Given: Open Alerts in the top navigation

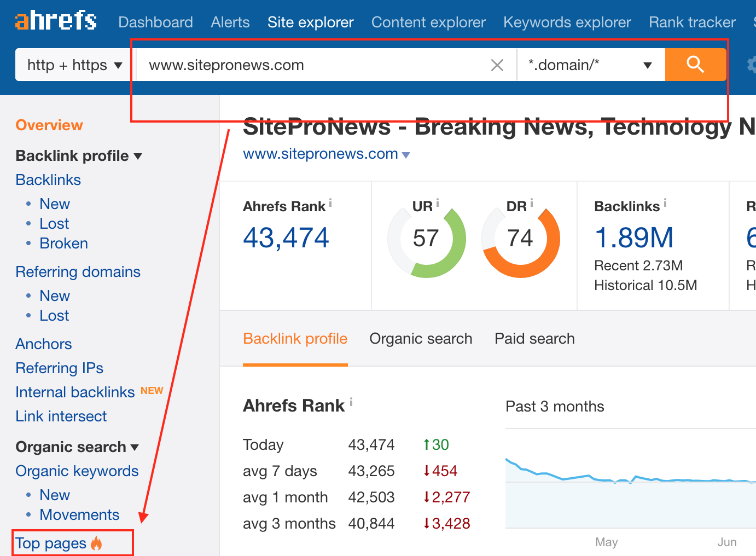Looking at the screenshot, I should (230, 22).
